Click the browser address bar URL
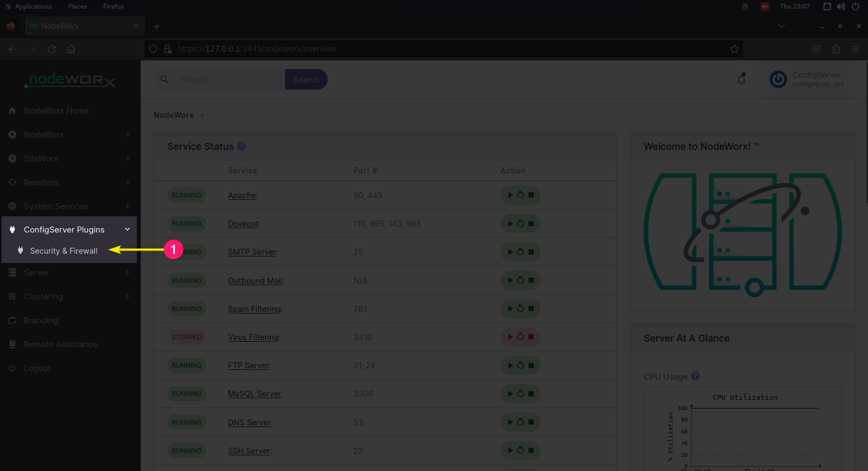The width and height of the screenshot is (868, 471). (257, 49)
